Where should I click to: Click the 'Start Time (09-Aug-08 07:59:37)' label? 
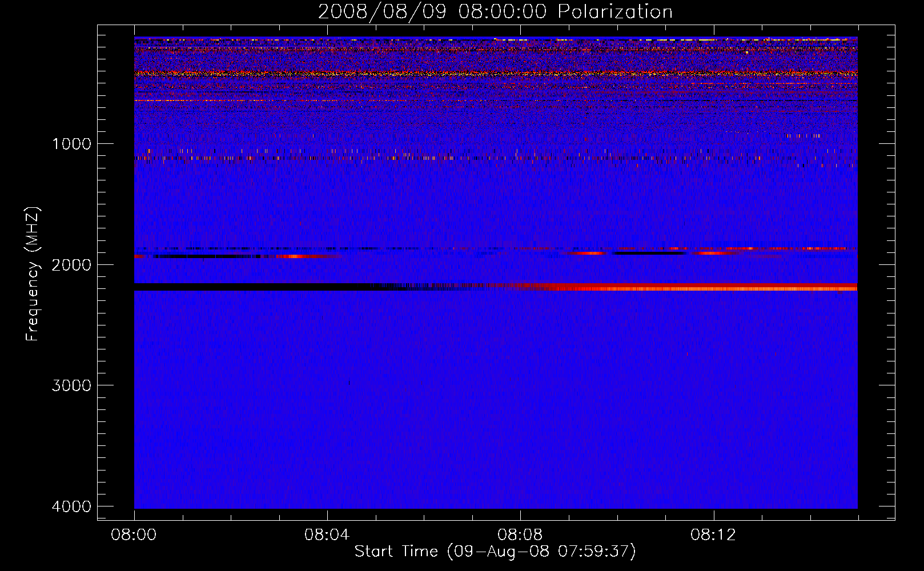pos(495,552)
